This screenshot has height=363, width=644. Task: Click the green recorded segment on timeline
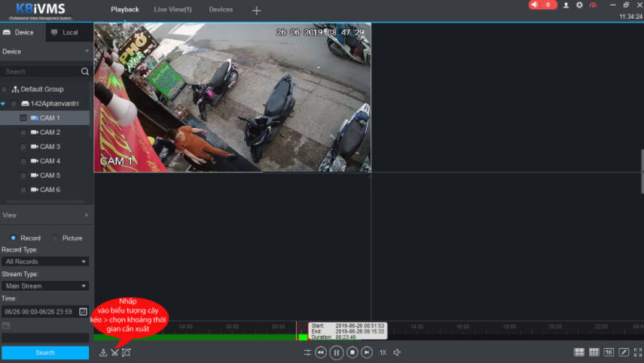click(x=188, y=337)
